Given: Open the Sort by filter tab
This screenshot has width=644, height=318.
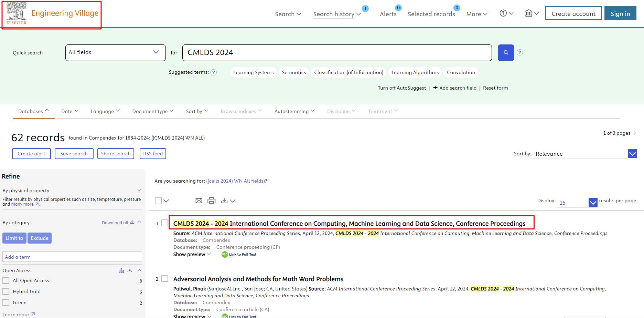Looking at the screenshot, I should tap(197, 111).
